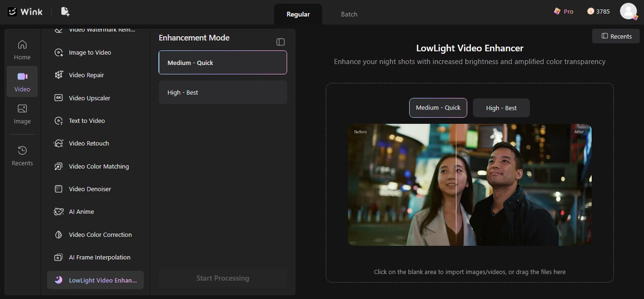This screenshot has height=299, width=644.
Task: Select High - Best in Enhancement Mode panel
Action: [x=223, y=92]
